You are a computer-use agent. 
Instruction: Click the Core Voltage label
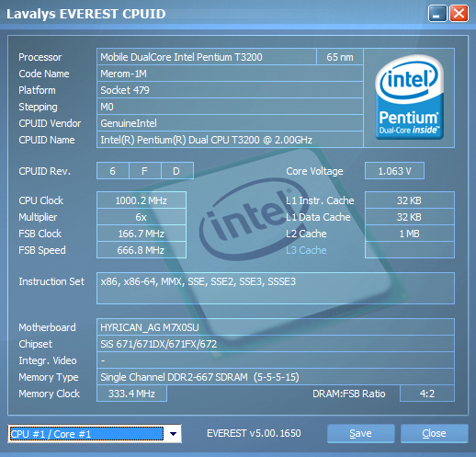tap(314, 171)
